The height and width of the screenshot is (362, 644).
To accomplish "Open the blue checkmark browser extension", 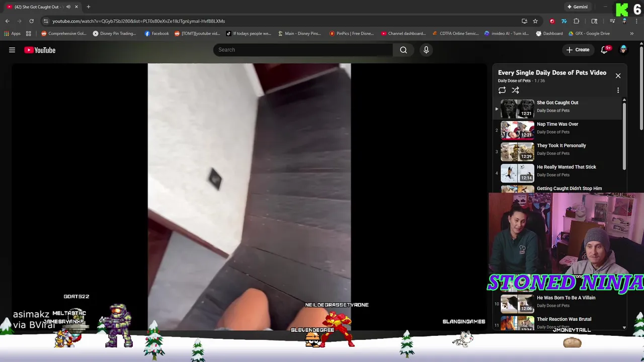I will (564, 21).
